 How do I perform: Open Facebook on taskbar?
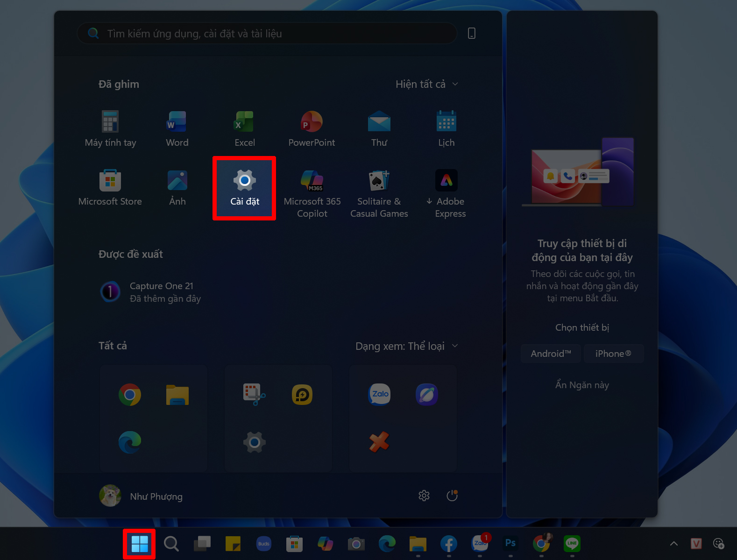click(x=449, y=544)
